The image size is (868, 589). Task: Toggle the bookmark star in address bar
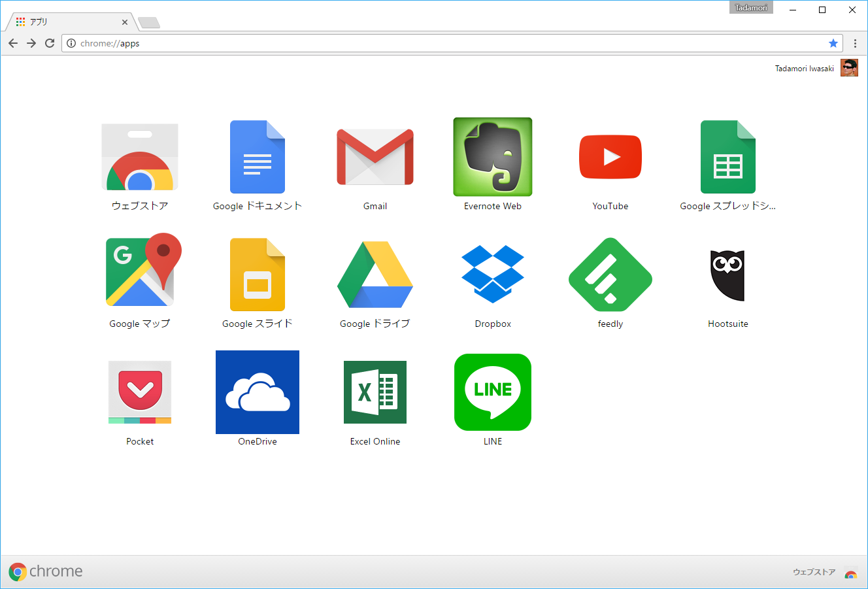833,43
